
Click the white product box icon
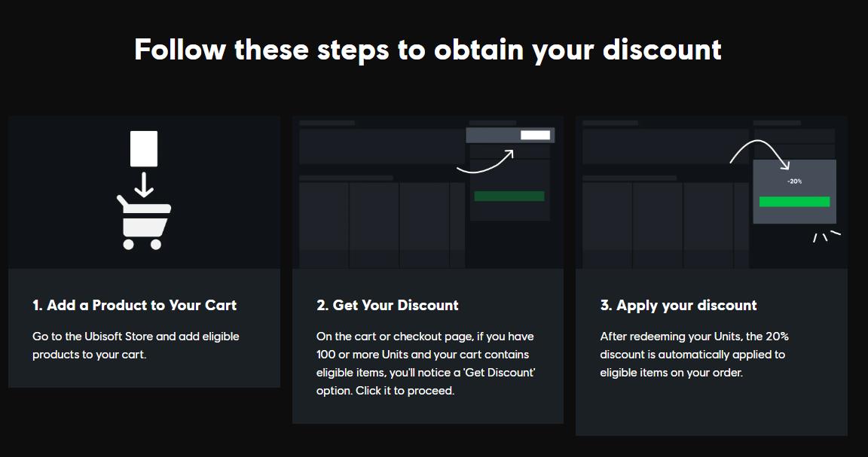[144, 149]
